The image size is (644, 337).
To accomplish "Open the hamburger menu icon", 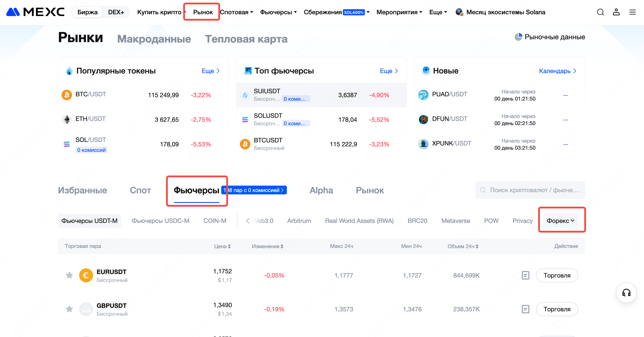I will point(633,12).
